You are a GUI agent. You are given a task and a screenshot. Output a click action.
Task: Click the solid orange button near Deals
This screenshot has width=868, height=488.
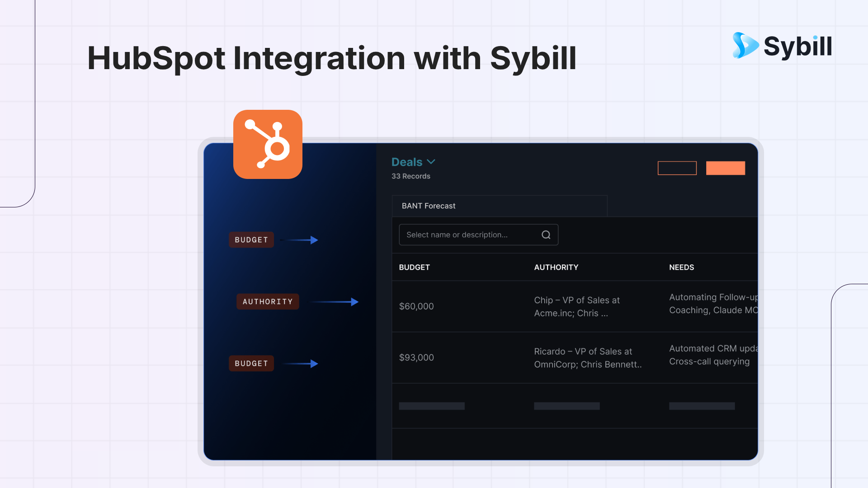pyautogui.click(x=726, y=168)
